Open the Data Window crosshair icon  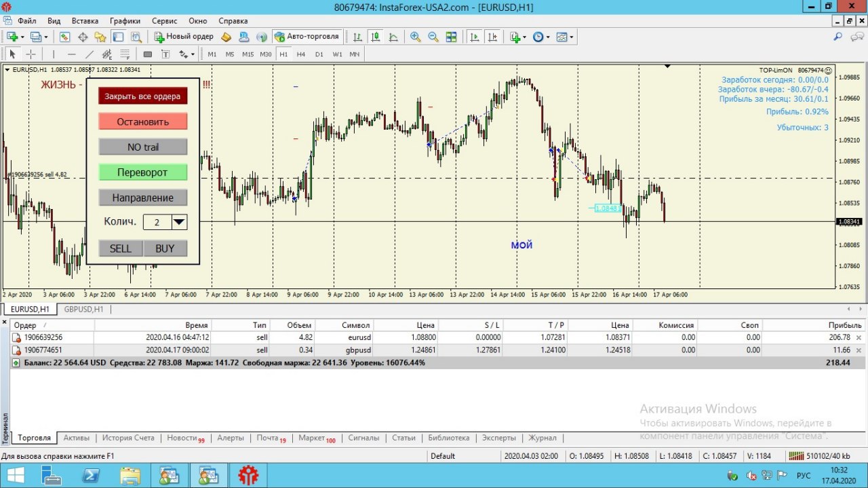pyautogui.click(x=83, y=37)
